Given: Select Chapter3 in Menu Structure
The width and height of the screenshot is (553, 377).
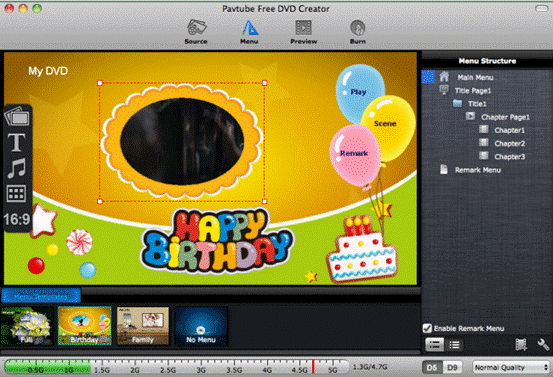Looking at the screenshot, I should pyautogui.click(x=509, y=157).
